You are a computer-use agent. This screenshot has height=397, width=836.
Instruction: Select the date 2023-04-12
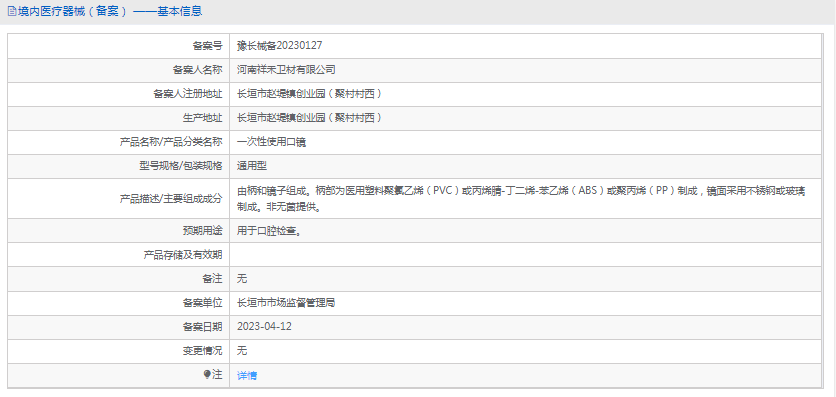[264, 327]
